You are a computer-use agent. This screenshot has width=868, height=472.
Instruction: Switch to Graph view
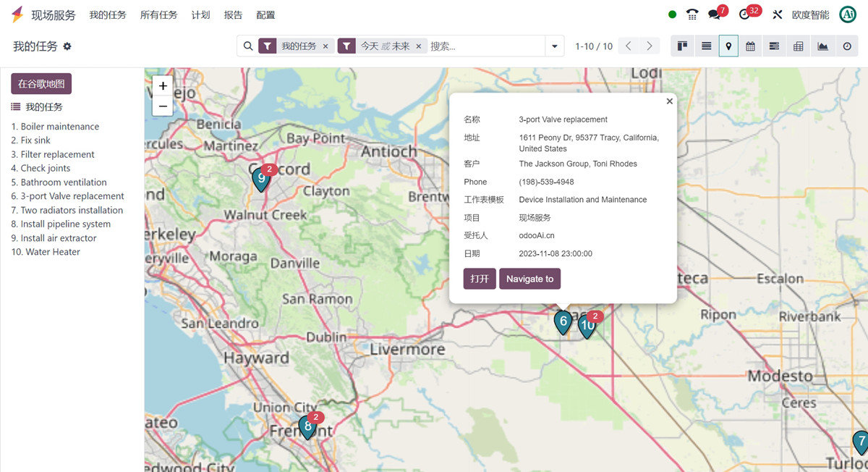pos(822,46)
